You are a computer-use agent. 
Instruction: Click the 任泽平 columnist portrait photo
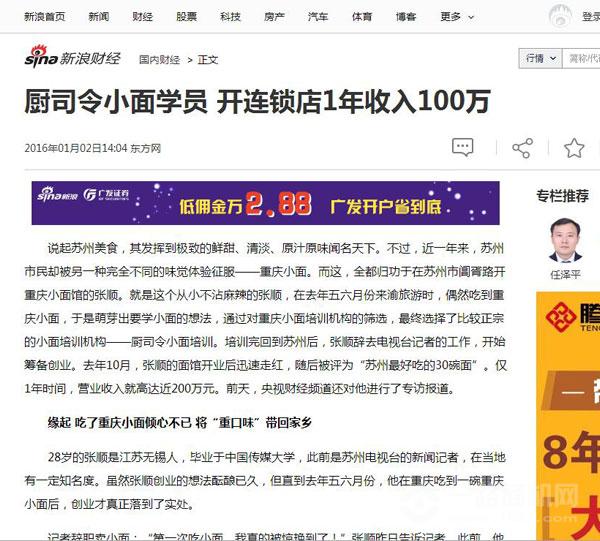pos(567,240)
